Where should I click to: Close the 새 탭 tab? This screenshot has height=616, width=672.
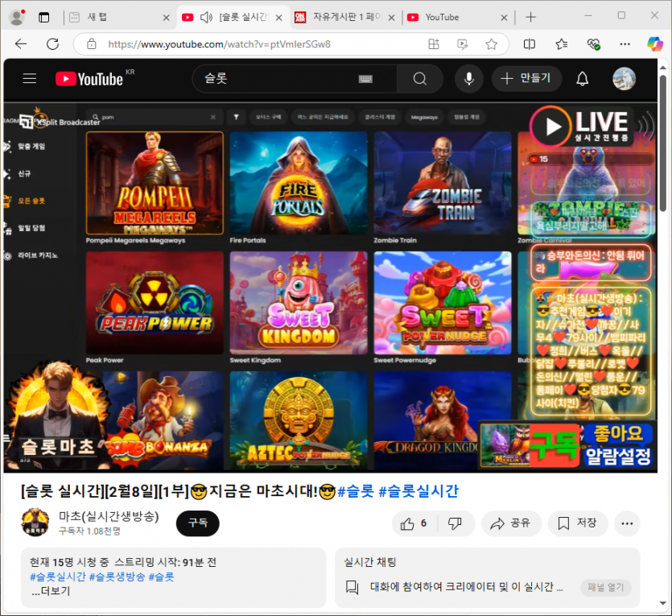point(167,18)
